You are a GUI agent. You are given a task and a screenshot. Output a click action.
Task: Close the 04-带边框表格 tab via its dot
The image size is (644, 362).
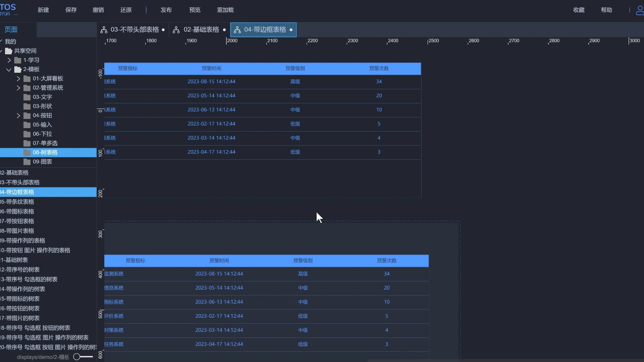[x=291, y=30]
